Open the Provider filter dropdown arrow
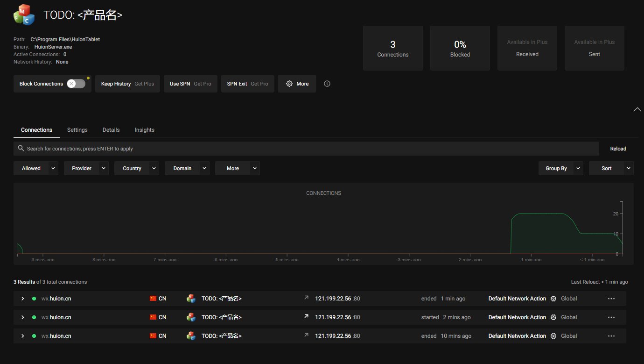 pos(104,168)
